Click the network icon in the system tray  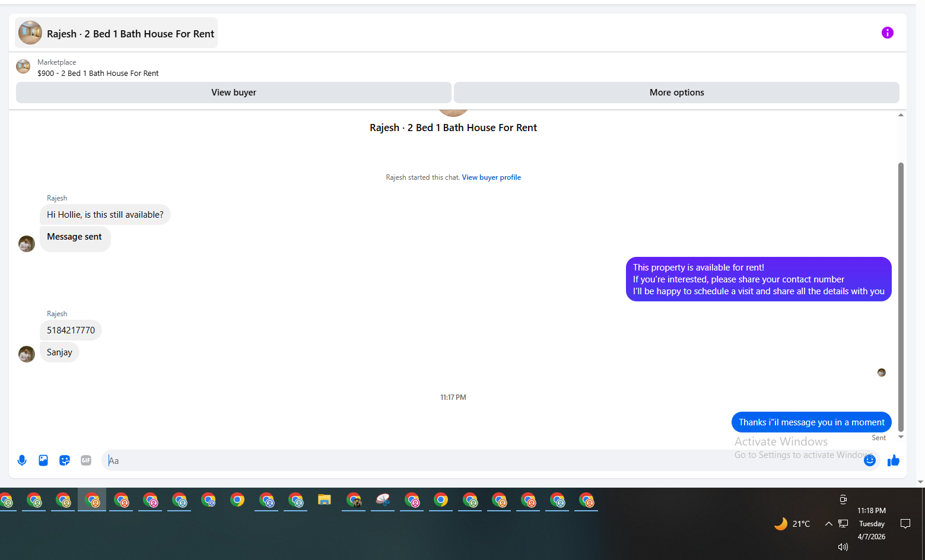pyautogui.click(x=843, y=523)
